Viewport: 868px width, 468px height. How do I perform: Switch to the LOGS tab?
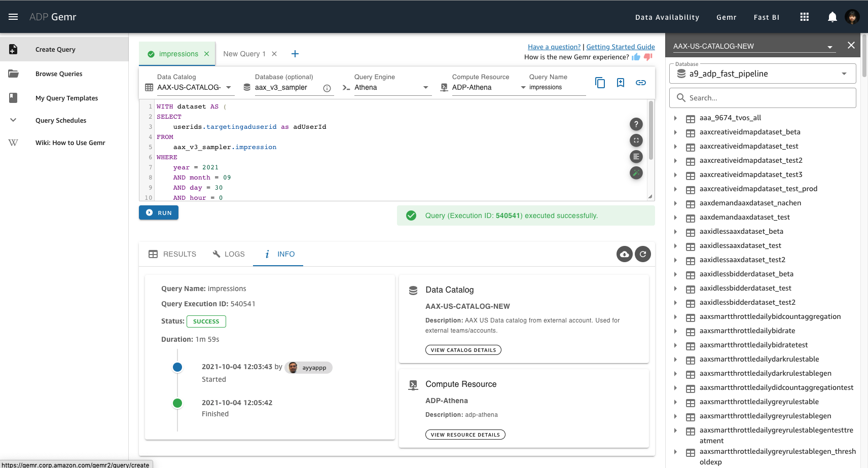229,254
